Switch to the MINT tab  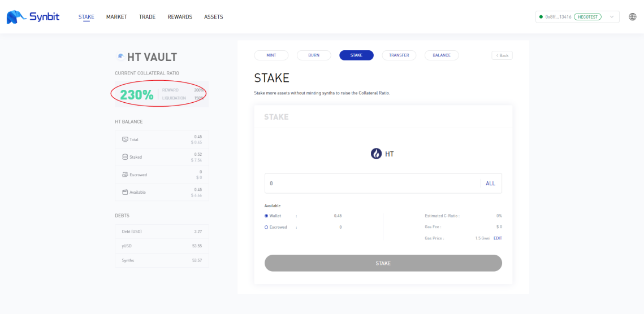271,55
